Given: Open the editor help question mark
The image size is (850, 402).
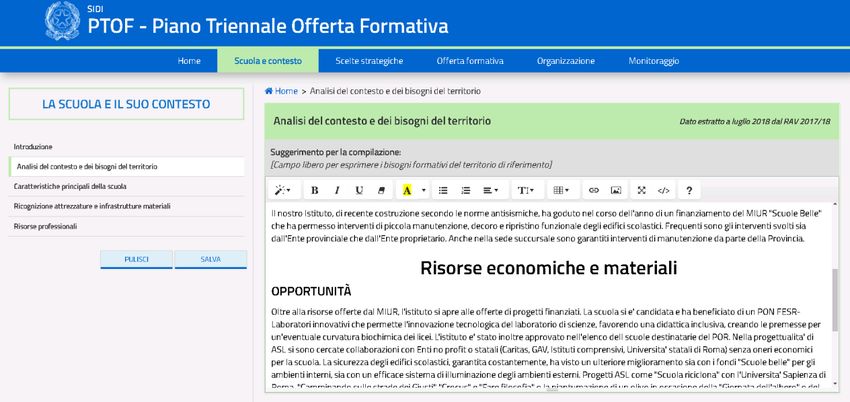Looking at the screenshot, I should point(689,190).
